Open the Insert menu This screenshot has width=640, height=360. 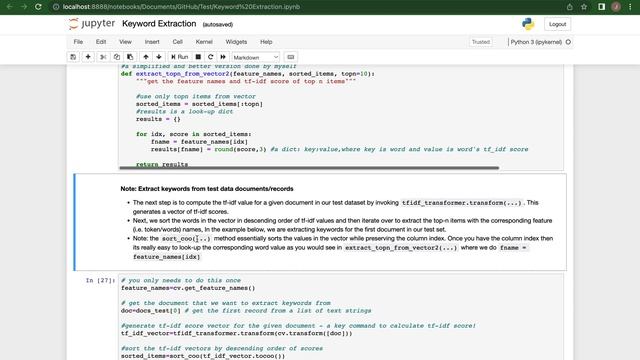coord(152,42)
